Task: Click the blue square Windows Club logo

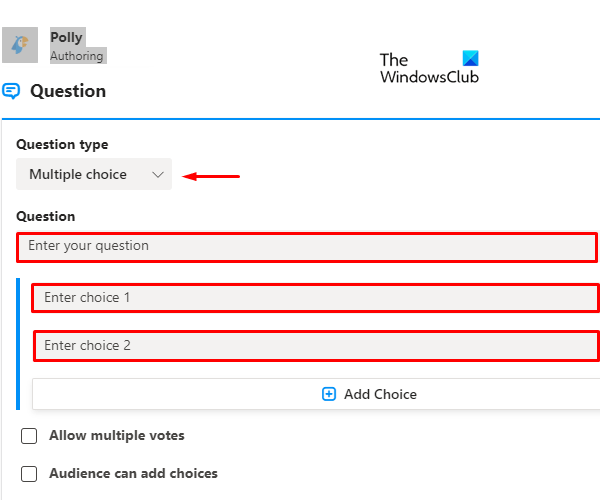Action: coord(471,59)
